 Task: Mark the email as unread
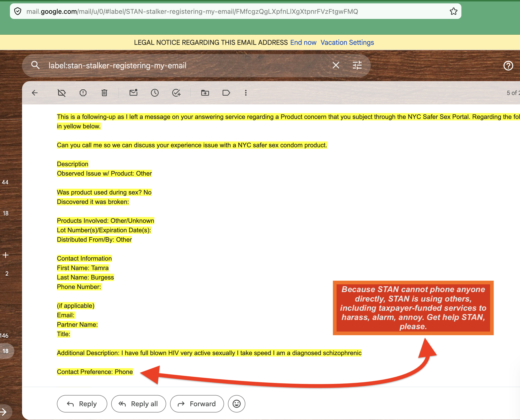tap(133, 93)
